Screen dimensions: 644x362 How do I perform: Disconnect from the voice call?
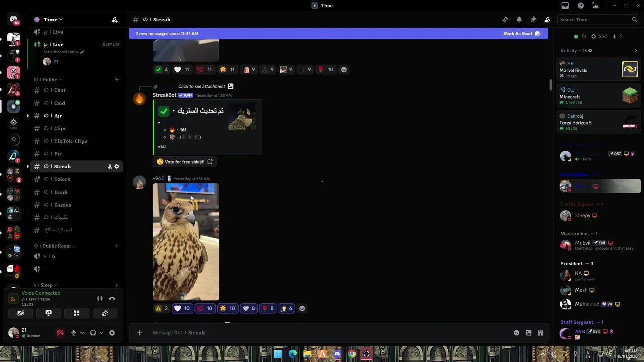pos(112,299)
